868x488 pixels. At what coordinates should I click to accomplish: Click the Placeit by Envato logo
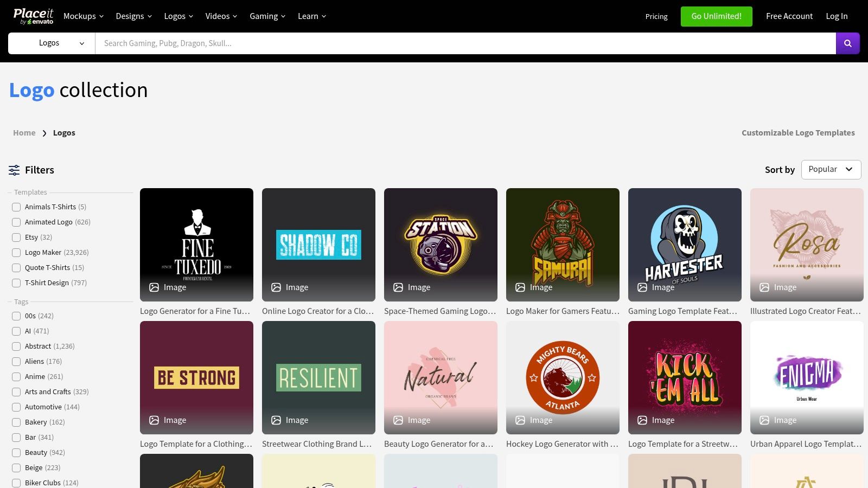tap(33, 16)
